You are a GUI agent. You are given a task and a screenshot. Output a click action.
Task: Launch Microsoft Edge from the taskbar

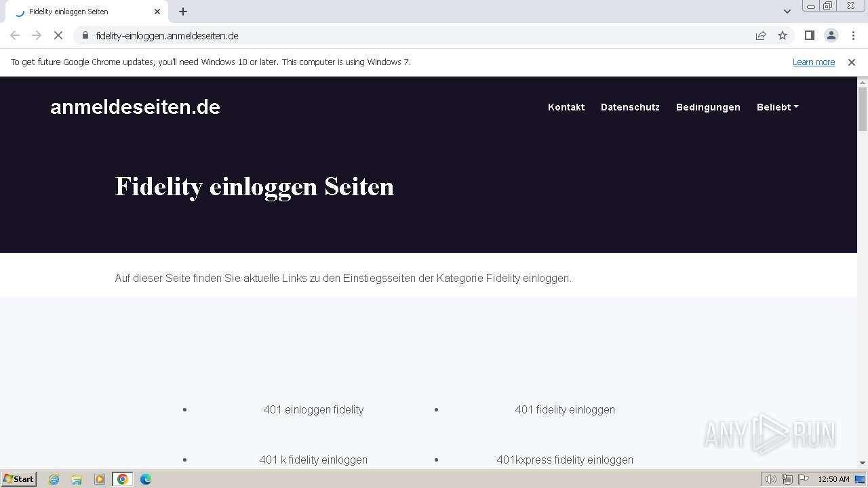(146, 479)
